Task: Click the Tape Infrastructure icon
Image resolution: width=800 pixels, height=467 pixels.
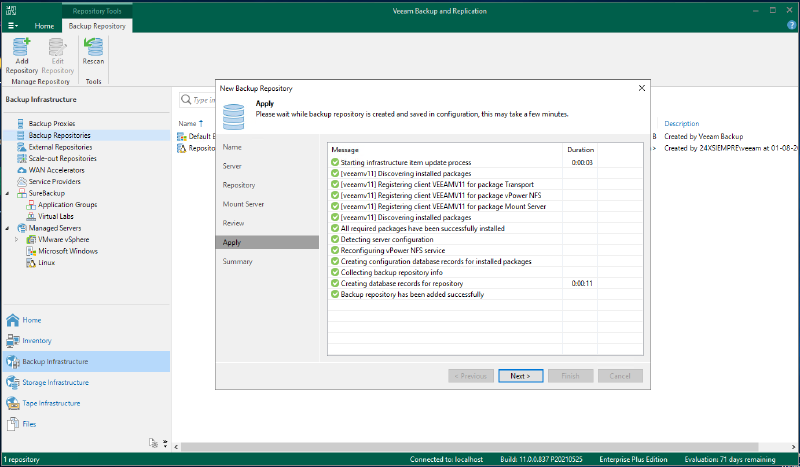Action: 13,403
